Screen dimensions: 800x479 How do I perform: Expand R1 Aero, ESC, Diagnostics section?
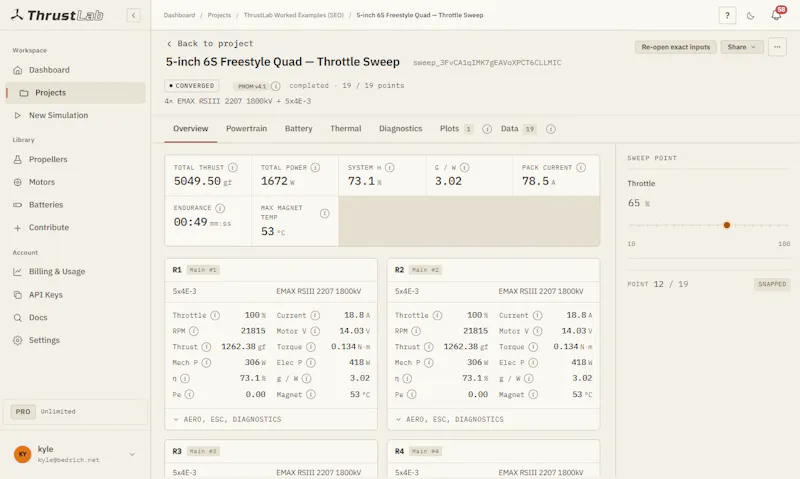pyautogui.click(x=271, y=419)
